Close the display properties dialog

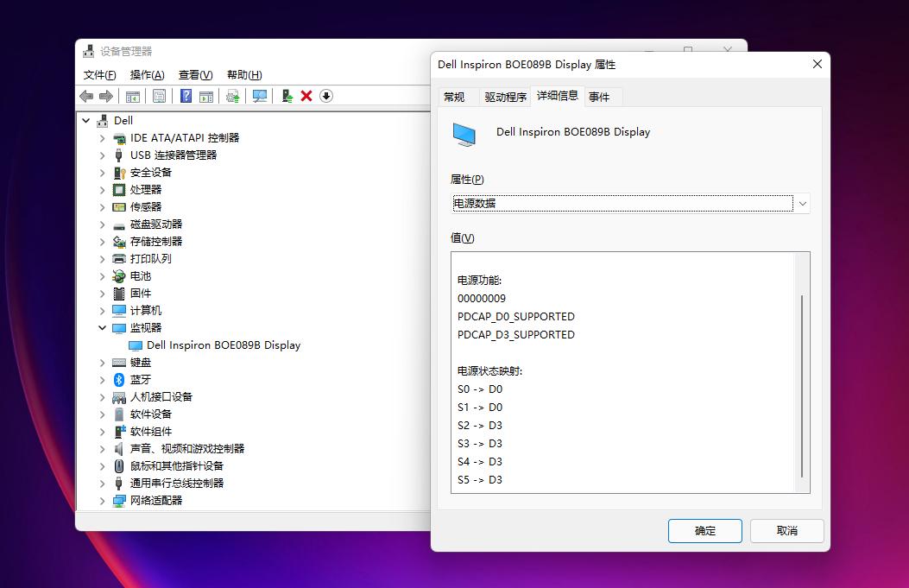coord(817,64)
